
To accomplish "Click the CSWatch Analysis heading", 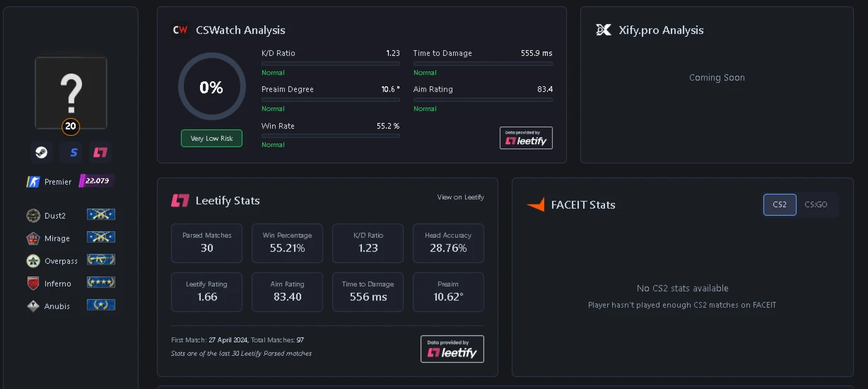I will [x=240, y=30].
